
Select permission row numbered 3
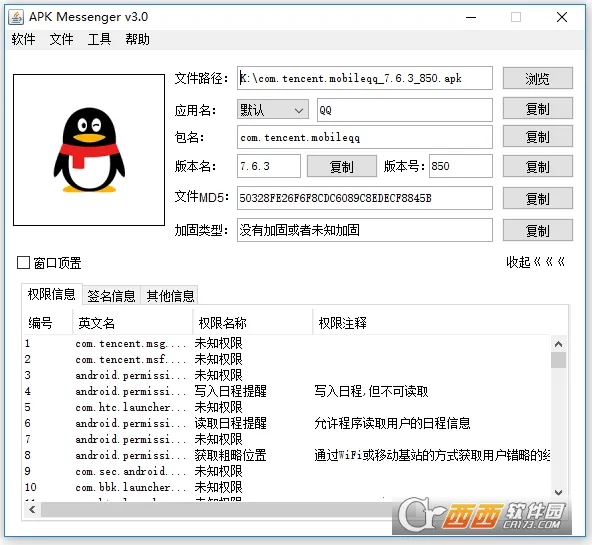click(287, 375)
